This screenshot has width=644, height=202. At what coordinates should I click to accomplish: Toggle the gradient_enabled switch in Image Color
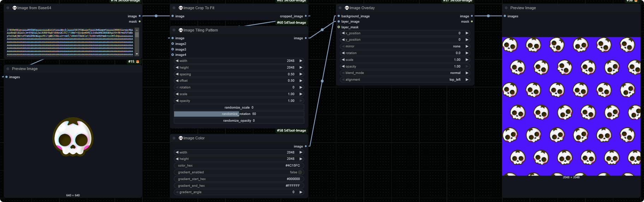pyautogui.click(x=300, y=172)
